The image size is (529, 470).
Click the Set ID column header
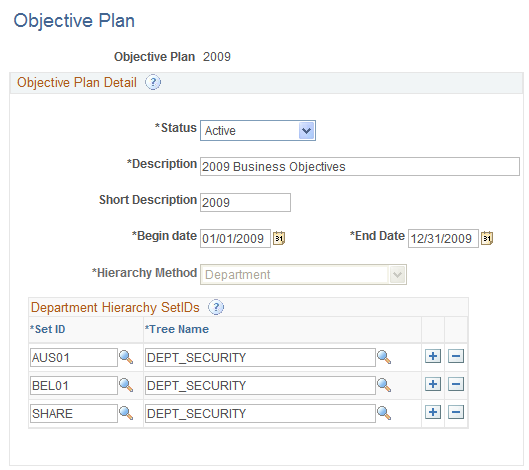point(48,329)
